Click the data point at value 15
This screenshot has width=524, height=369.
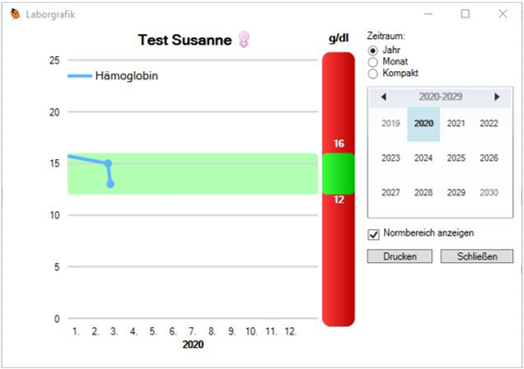[108, 163]
